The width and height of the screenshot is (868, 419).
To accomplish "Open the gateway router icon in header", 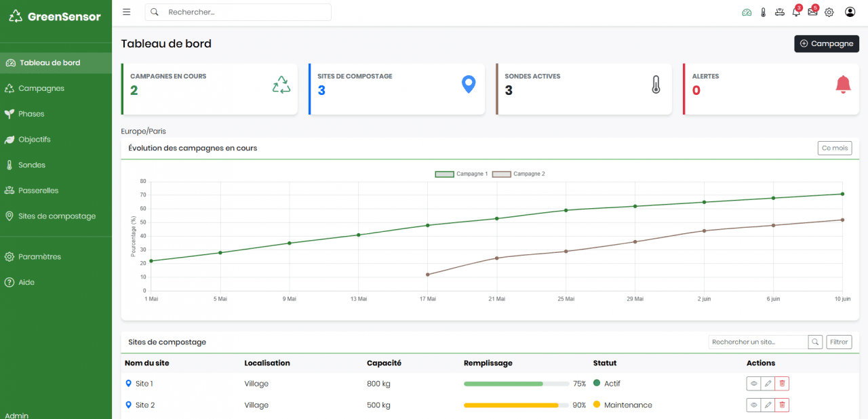I will tap(779, 12).
